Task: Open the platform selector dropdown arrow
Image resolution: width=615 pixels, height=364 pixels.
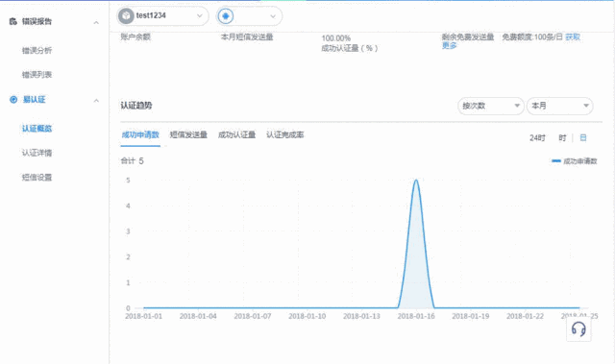Action: [273, 16]
